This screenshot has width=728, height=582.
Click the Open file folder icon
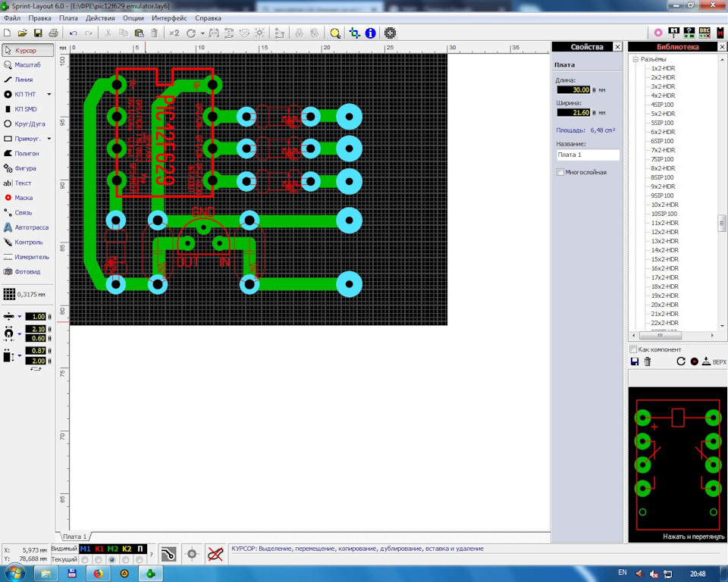(x=22, y=33)
